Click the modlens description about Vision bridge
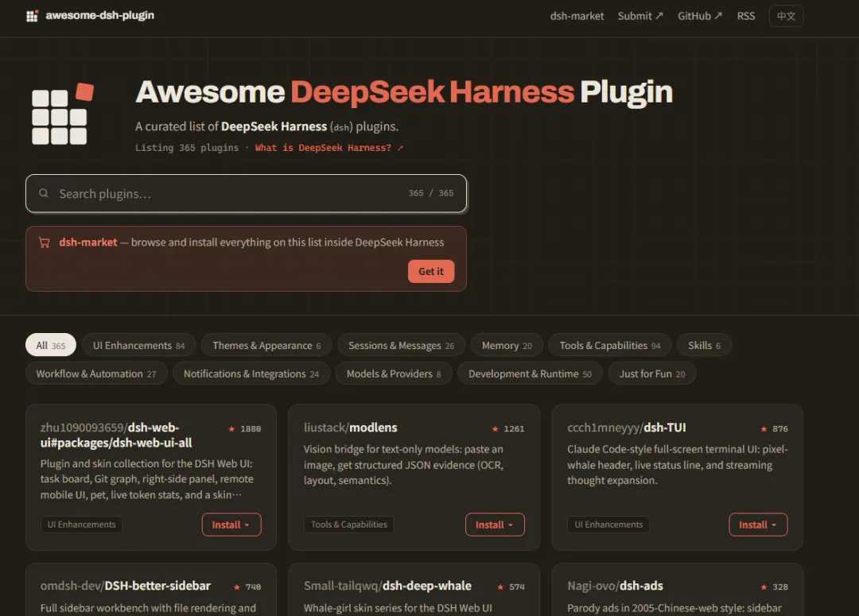Image resolution: width=859 pixels, height=616 pixels. tap(404, 465)
